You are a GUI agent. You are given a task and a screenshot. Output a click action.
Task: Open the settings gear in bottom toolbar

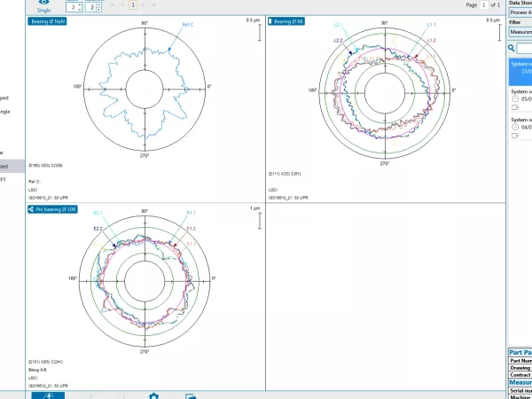[x=153, y=395]
